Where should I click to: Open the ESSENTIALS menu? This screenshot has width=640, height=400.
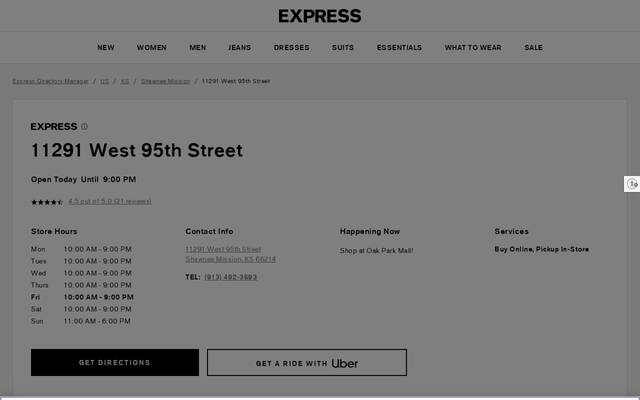tap(399, 48)
